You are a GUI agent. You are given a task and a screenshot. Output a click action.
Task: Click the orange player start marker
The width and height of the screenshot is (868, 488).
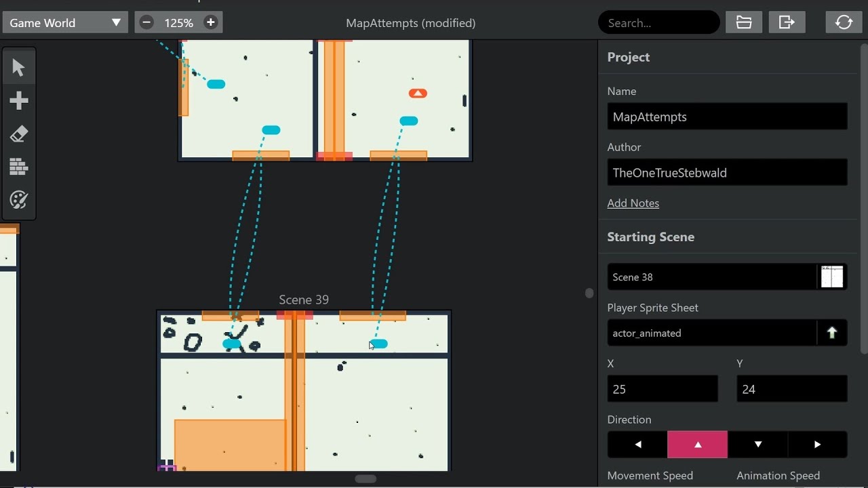click(x=418, y=94)
